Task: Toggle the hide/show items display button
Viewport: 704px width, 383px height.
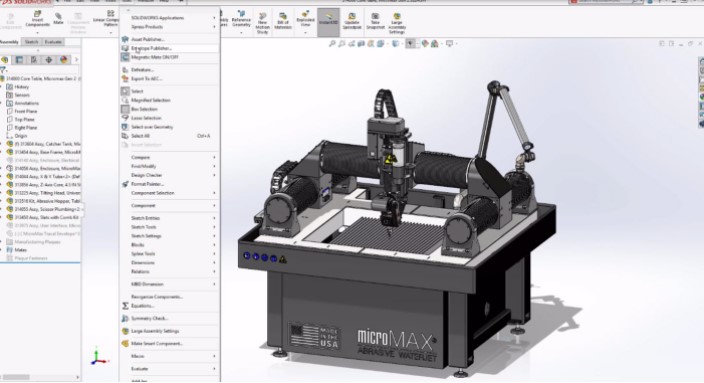Action: pyautogui.click(x=410, y=44)
